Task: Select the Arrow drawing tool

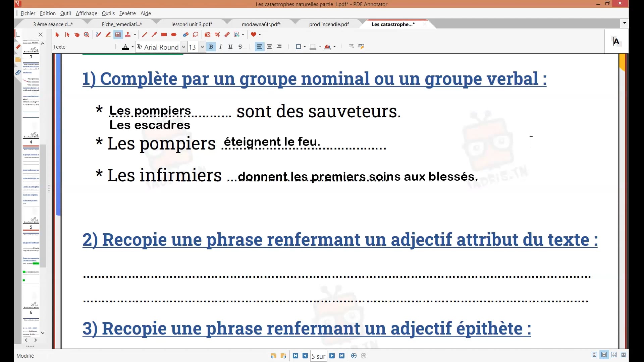Action: [154, 35]
